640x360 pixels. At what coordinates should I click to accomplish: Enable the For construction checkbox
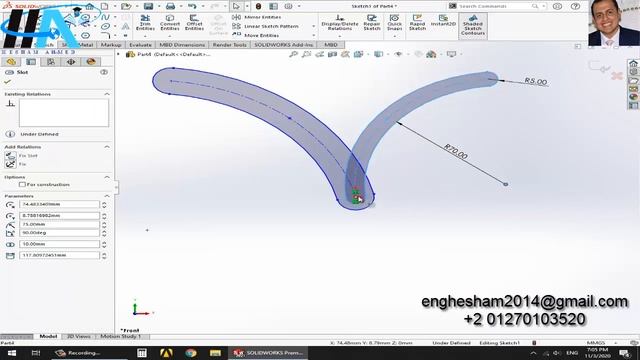22,184
